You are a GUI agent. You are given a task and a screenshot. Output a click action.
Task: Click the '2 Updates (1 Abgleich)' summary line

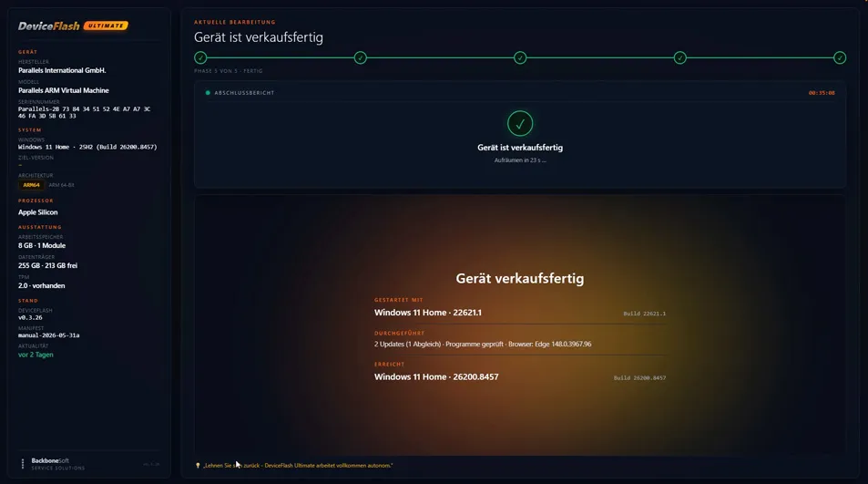(x=483, y=344)
